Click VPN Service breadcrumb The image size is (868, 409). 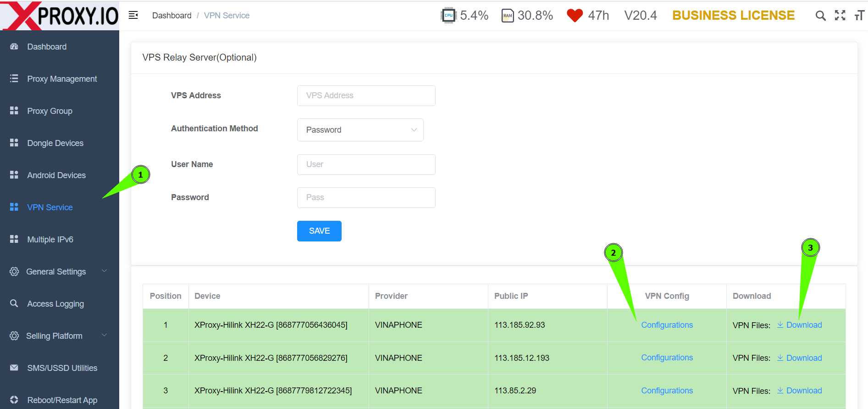[227, 16]
